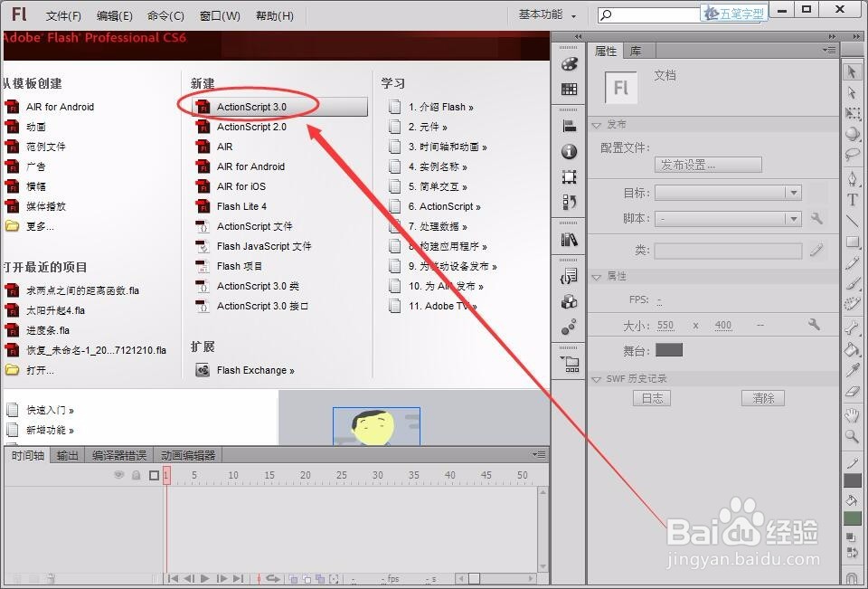The image size is (868, 589).
Task: Click the 清除 clear button
Action: point(763,398)
